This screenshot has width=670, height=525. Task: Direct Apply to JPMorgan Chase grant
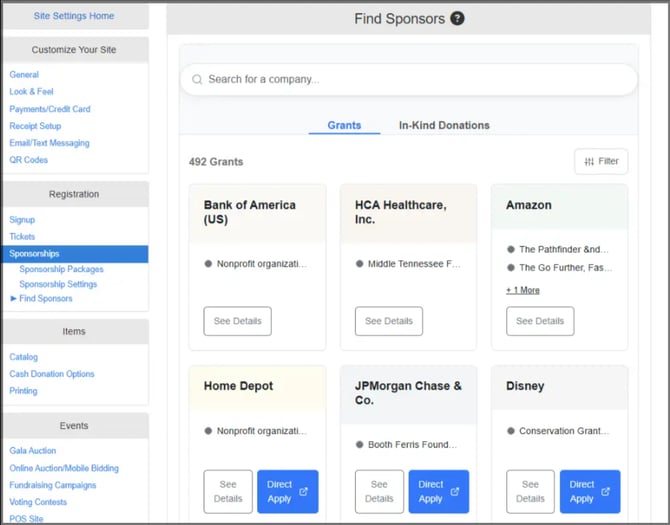pyautogui.click(x=438, y=491)
